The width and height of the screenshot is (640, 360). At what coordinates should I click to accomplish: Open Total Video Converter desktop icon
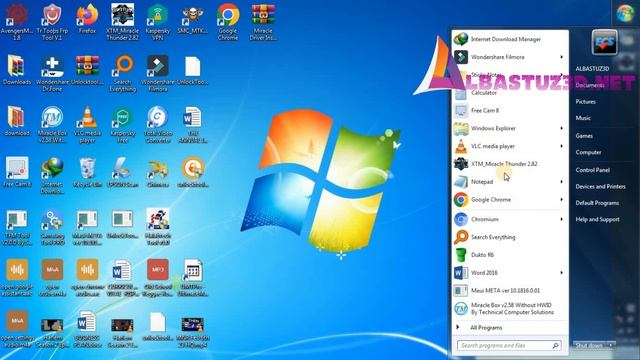(x=158, y=124)
